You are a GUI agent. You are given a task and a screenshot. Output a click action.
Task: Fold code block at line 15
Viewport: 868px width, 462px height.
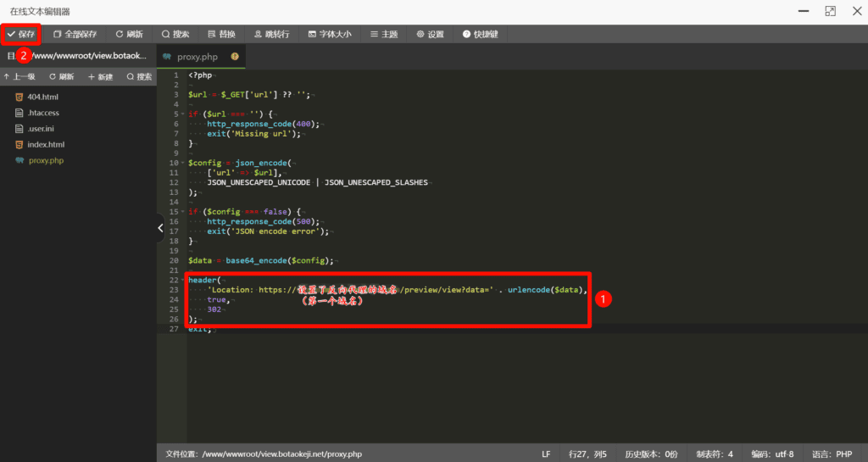click(183, 212)
